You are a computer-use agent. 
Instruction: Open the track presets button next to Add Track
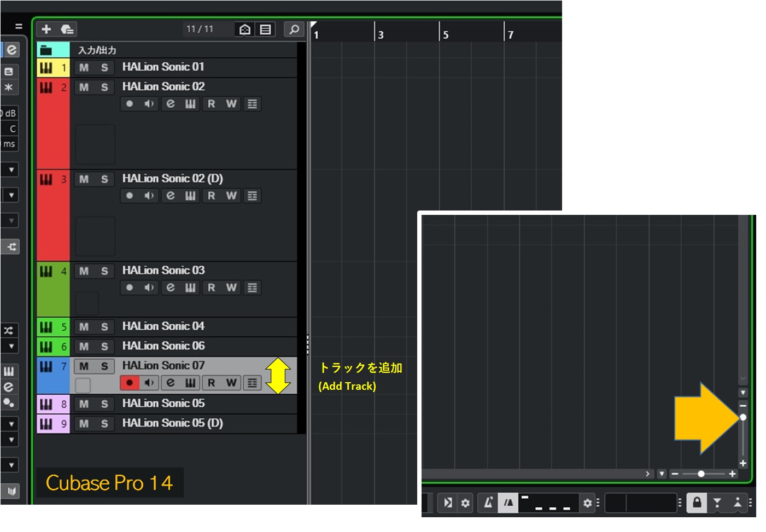(67, 29)
